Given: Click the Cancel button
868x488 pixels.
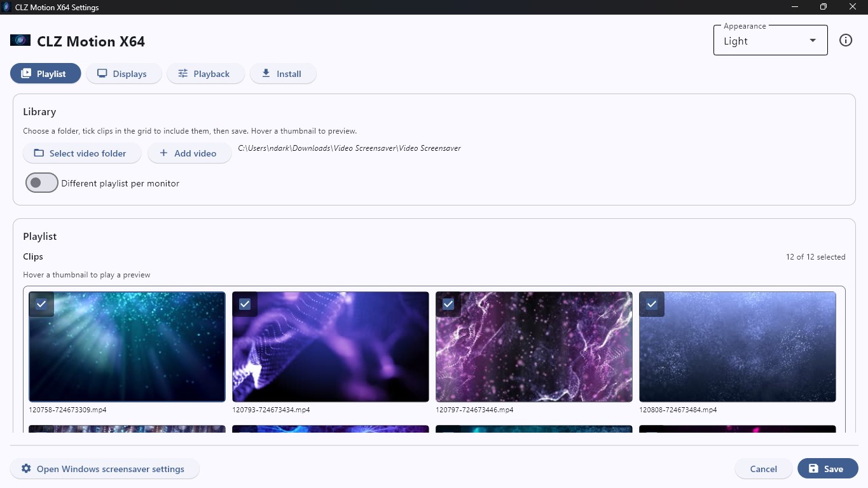Looking at the screenshot, I should click(764, 469).
